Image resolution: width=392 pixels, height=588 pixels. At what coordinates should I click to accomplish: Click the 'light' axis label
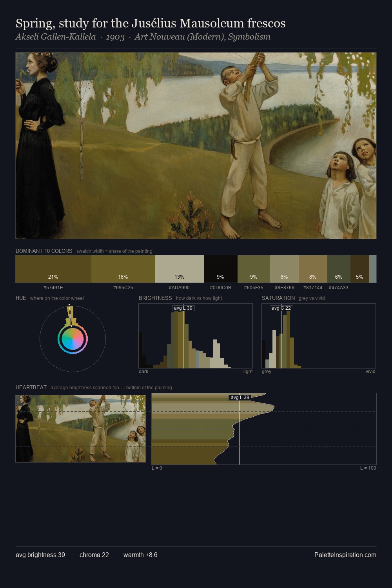point(248,372)
